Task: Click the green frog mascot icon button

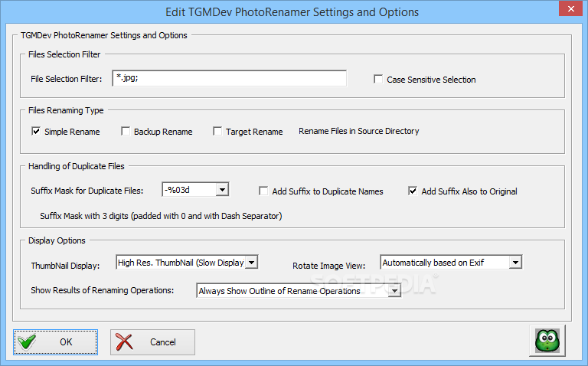Action: click(547, 341)
